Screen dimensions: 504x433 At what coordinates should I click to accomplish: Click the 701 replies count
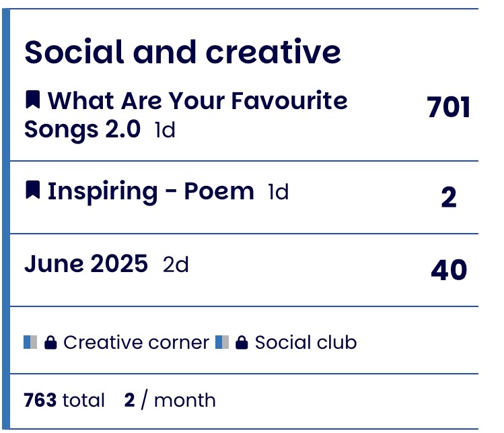(448, 107)
